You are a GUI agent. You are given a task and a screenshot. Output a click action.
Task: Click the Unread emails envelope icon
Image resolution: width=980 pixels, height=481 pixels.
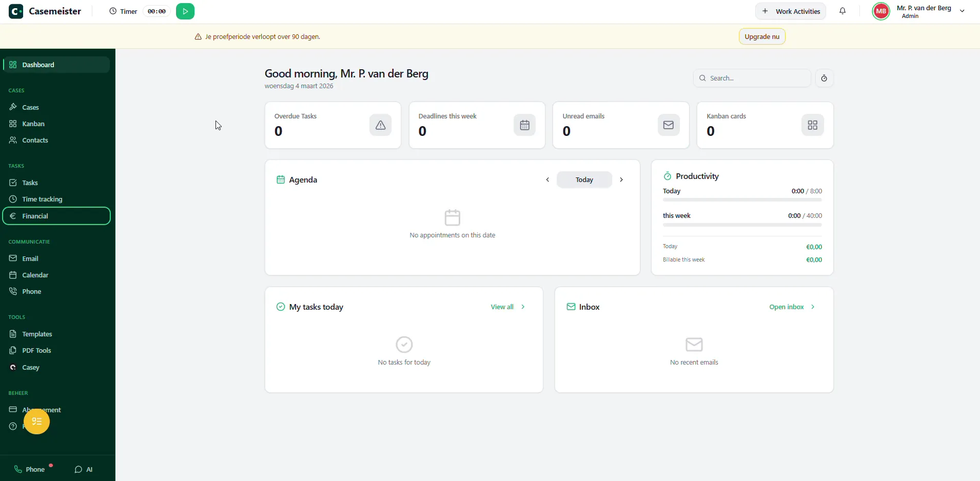[x=669, y=125]
